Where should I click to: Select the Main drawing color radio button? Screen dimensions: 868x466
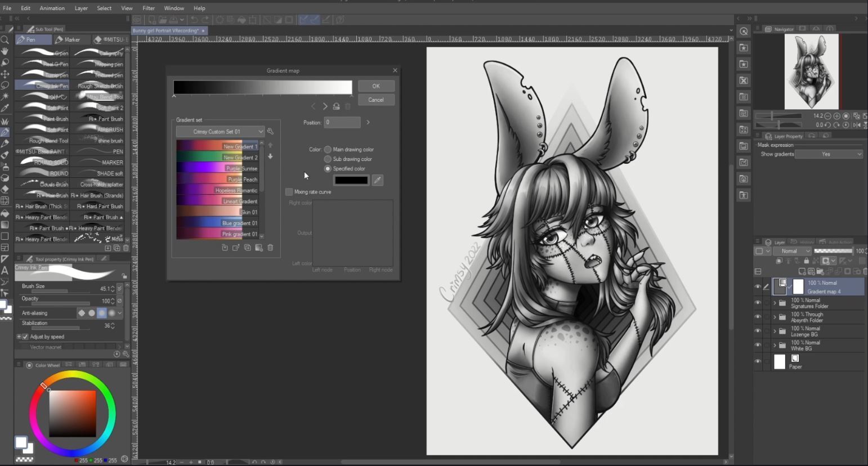[x=328, y=149]
